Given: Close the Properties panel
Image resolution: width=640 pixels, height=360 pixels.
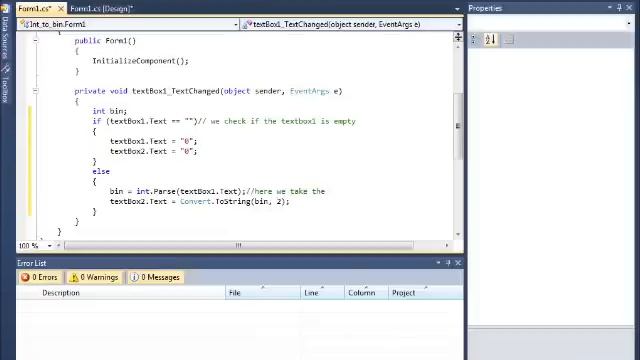Looking at the screenshot, I should pyautogui.click(x=629, y=8).
